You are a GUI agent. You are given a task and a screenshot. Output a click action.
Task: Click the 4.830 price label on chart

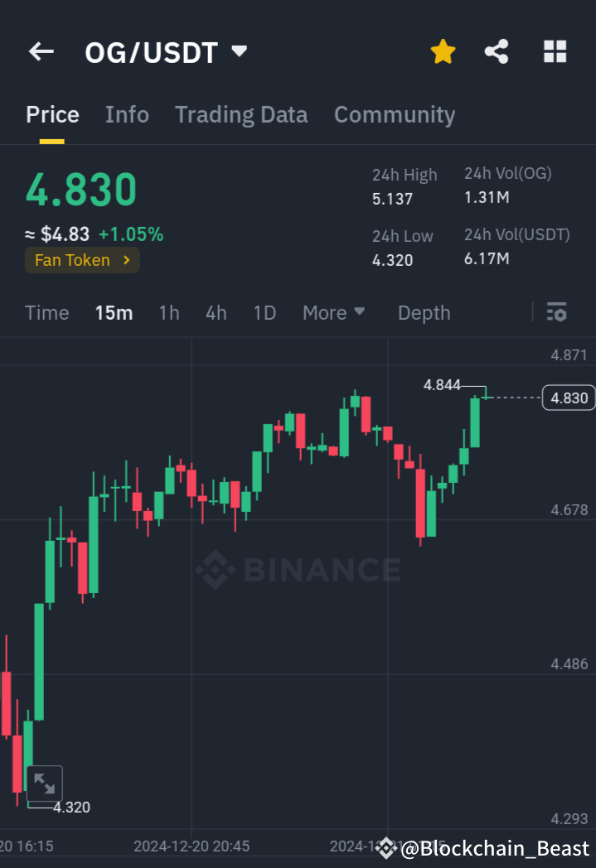(x=567, y=398)
